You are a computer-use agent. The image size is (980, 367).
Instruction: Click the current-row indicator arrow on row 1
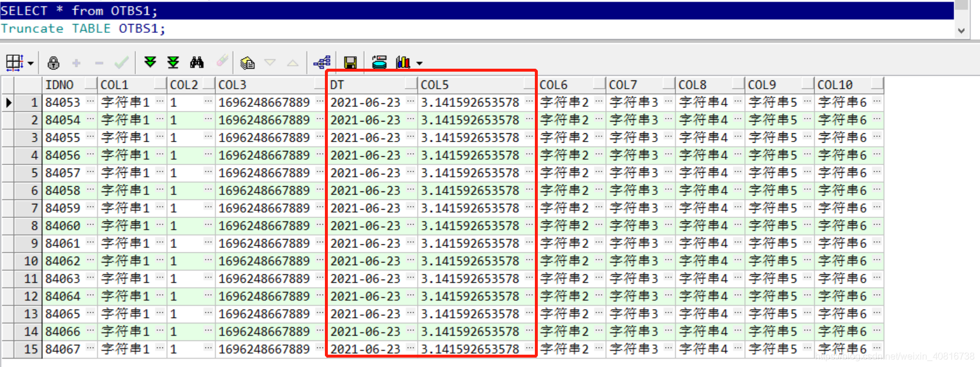coord(8,102)
